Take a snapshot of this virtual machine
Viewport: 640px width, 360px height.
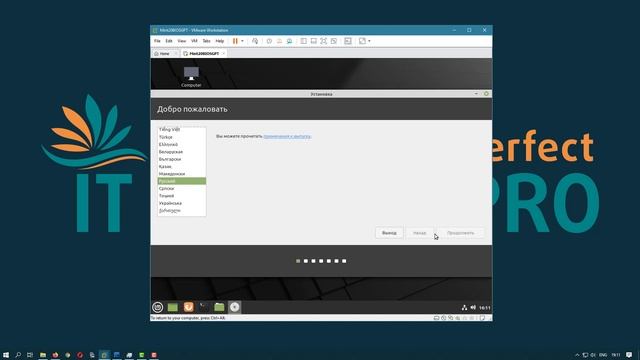[269, 41]
